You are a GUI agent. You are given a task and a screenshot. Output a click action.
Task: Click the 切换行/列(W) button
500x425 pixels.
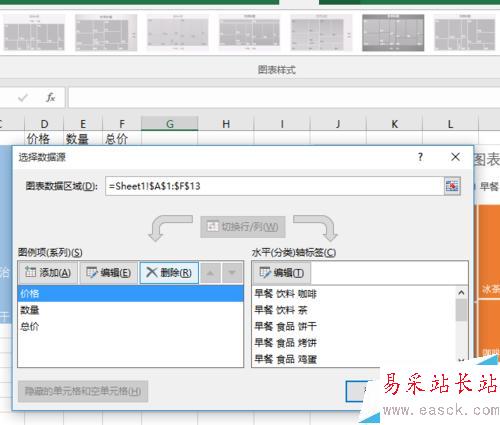[x=243, y=227]
